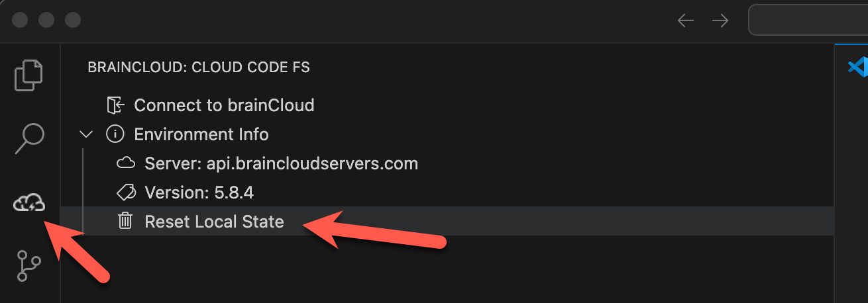Screen dimensions: 868x303
Task: Open the Search view magnifier icon
Action: tap(28, 138)
